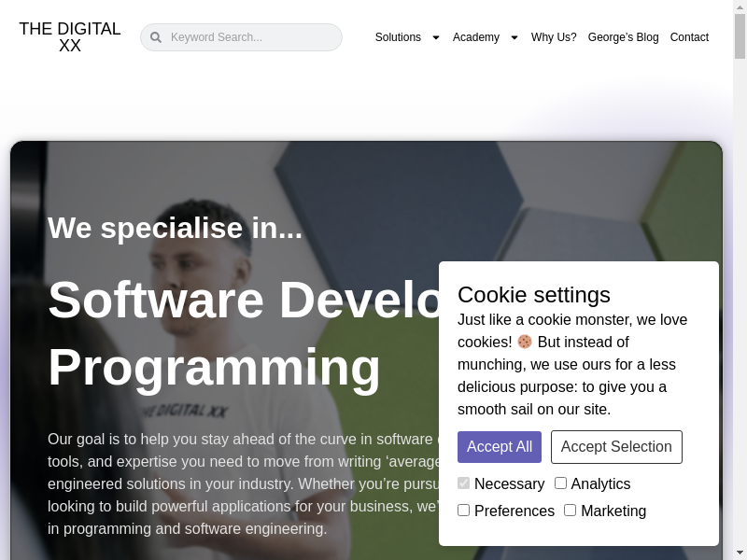
Task: Click the vertical page scrollbar thumb
Action: (x=740, y=35)
